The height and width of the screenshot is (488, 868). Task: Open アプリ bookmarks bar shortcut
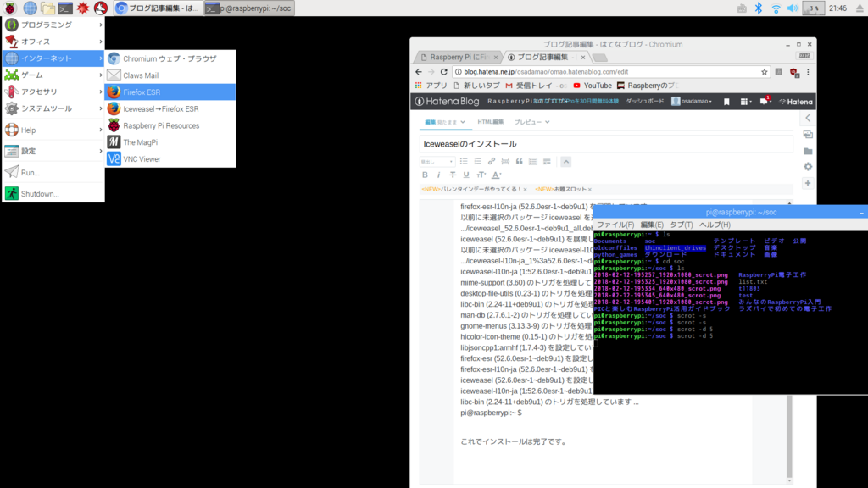coord(431,86)
